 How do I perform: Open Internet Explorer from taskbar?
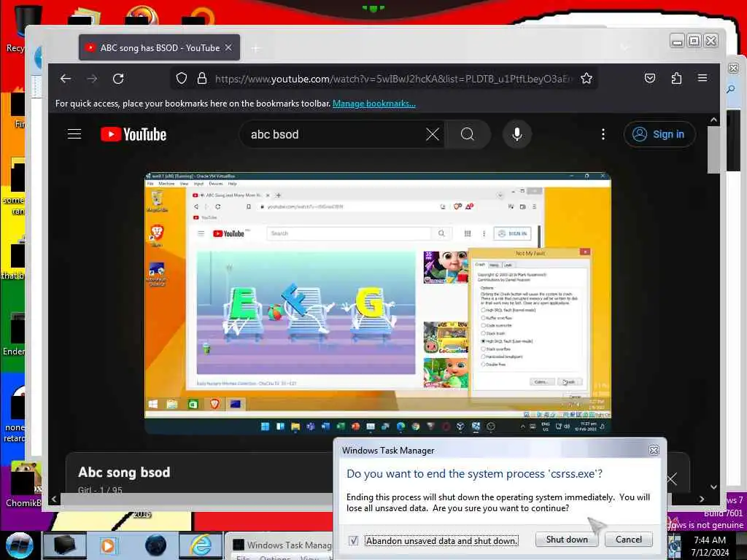click(x=201, y=545)
